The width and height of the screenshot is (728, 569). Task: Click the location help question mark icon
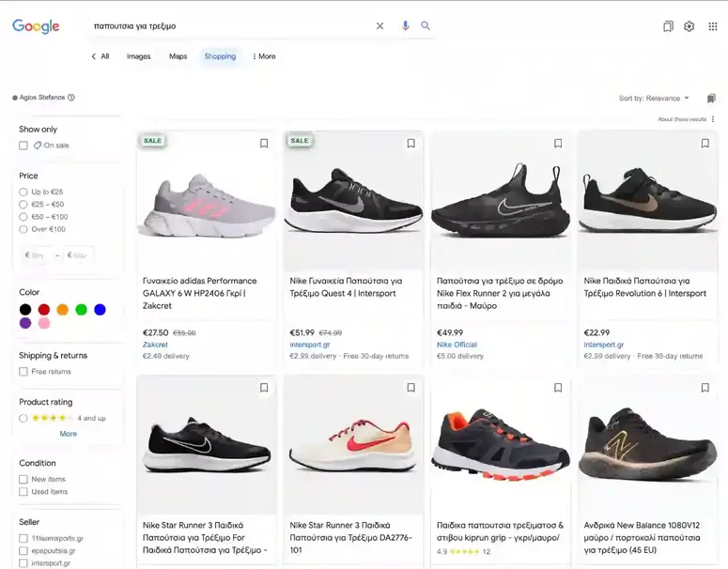(71, 98)
